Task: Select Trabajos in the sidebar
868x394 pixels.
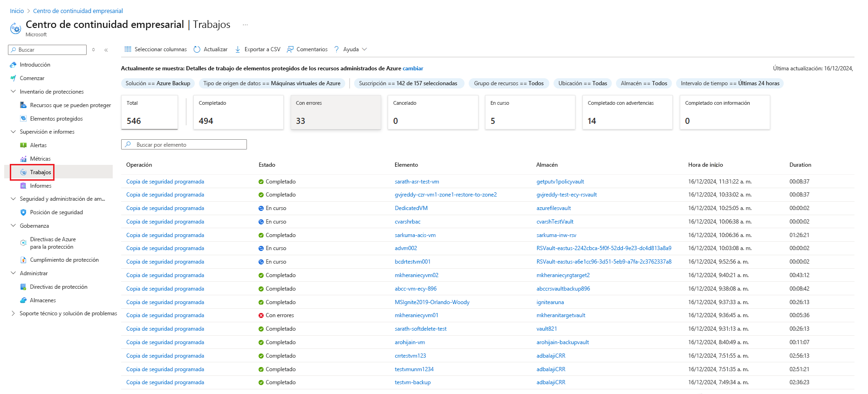Action: [41, 172]
